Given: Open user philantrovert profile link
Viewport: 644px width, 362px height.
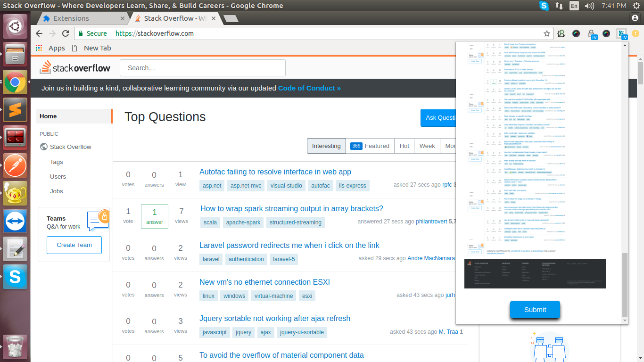Looking at the screenshot, I should 431,221.
